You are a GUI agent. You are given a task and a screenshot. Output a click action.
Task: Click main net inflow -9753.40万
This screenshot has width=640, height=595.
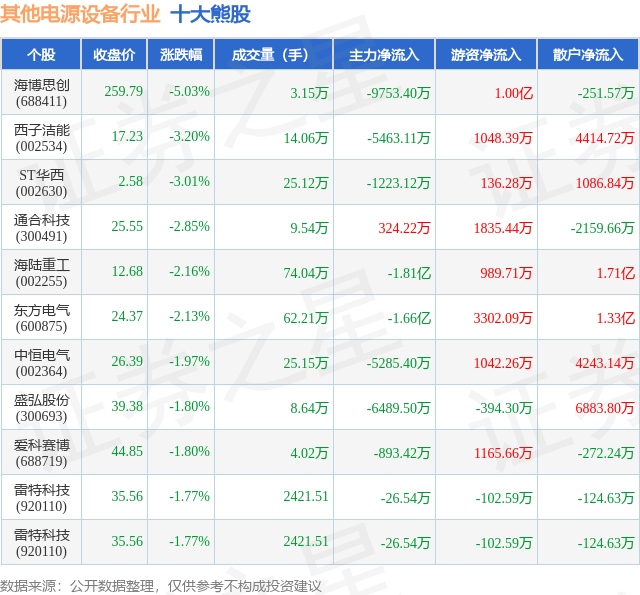[398, 93]
